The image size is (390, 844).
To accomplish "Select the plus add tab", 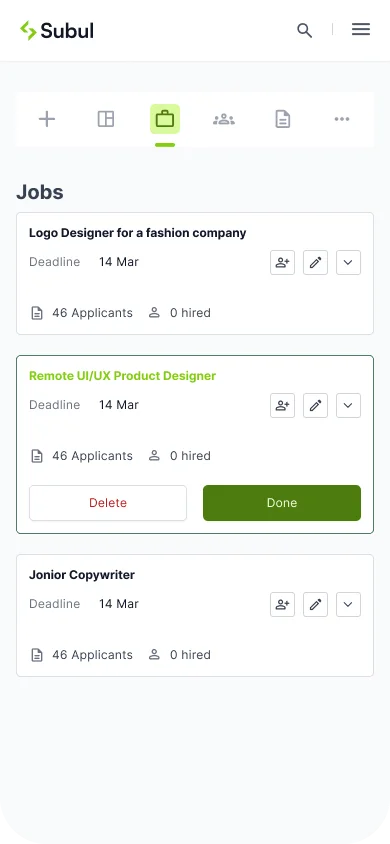I will [47, 119].
